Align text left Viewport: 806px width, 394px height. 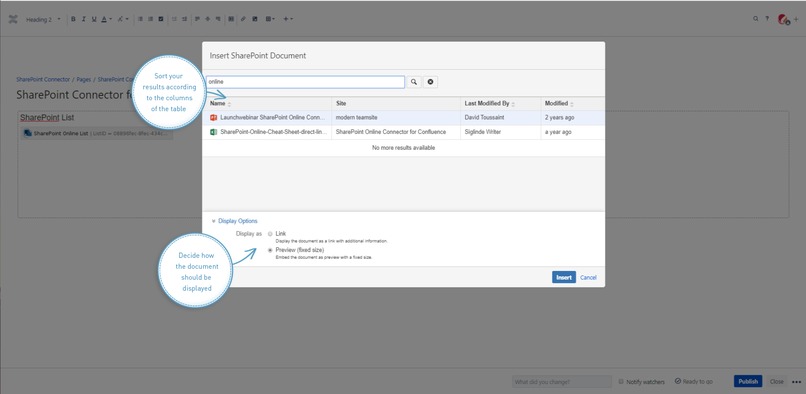197,19
